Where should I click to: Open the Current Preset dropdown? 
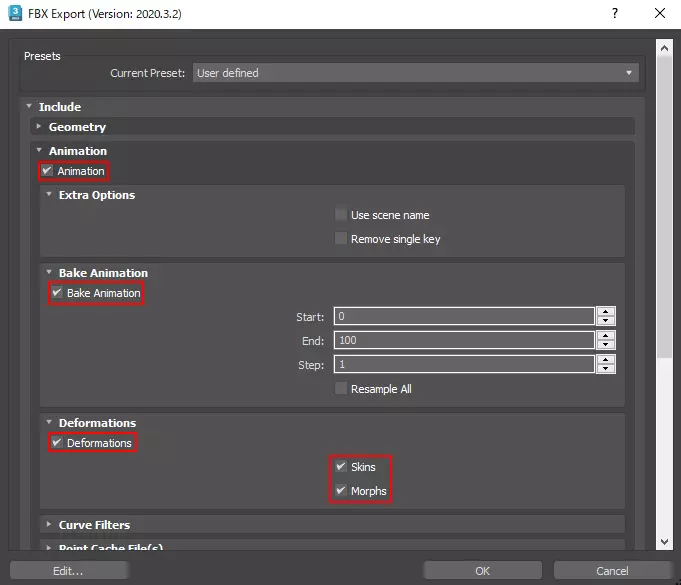tap(415, 73)
